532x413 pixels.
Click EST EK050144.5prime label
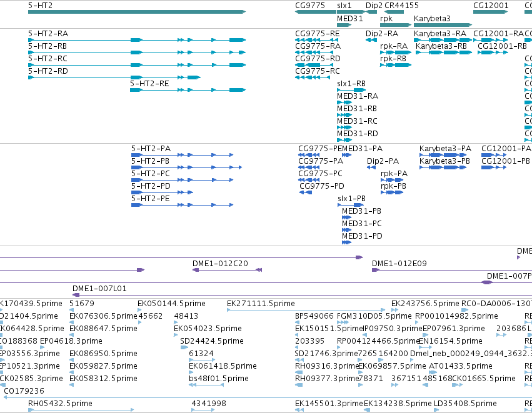tap(172, 304)
